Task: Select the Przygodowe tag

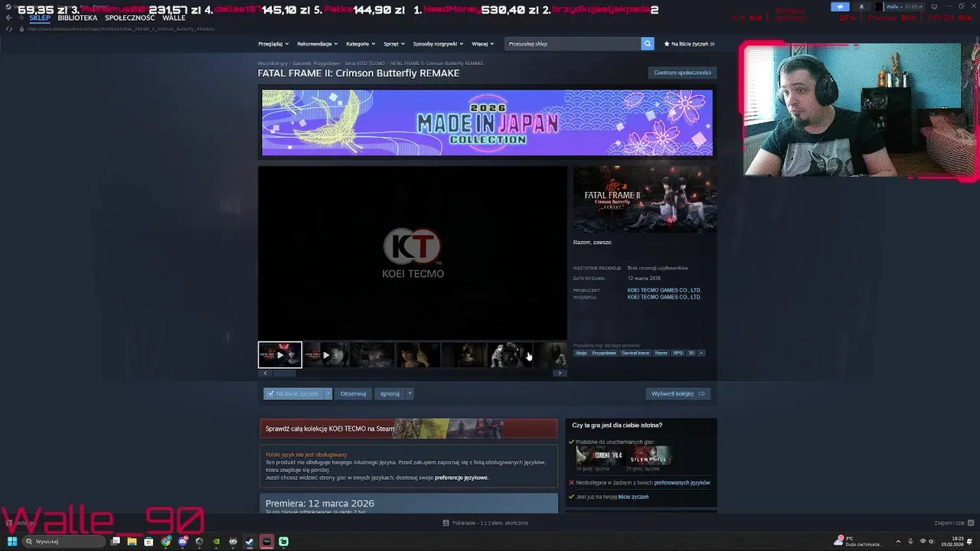Action: pos(603,353)
